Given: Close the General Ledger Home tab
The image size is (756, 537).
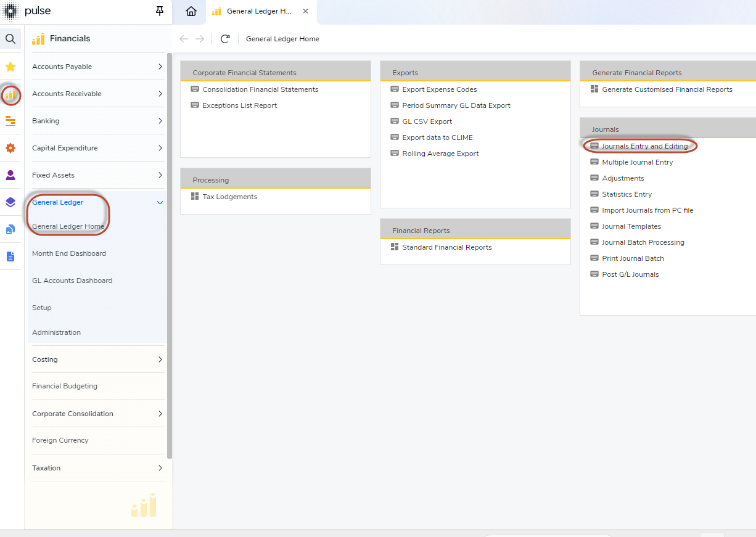Looking at the screenshot, I should [x=305, y=11].
